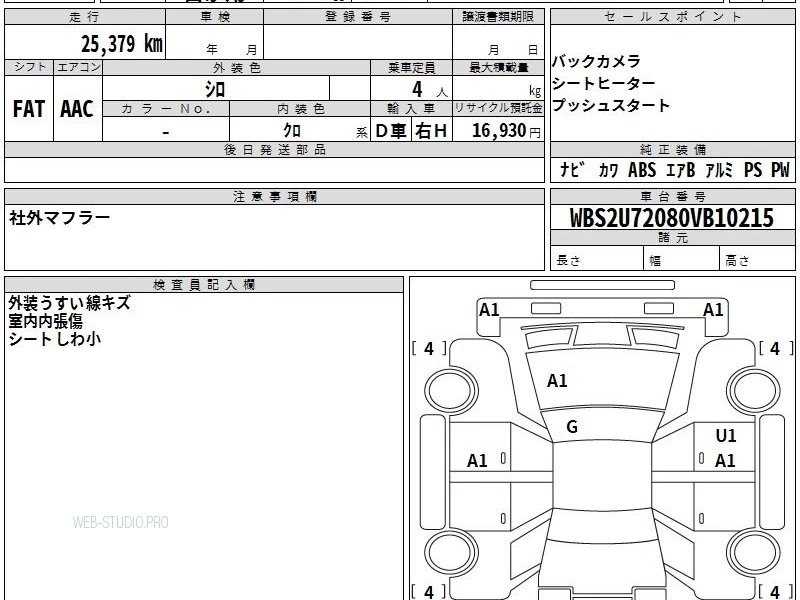800x600 pixels.
Task: Select the エアB equipment entry
Action: (x=681, y=170)
